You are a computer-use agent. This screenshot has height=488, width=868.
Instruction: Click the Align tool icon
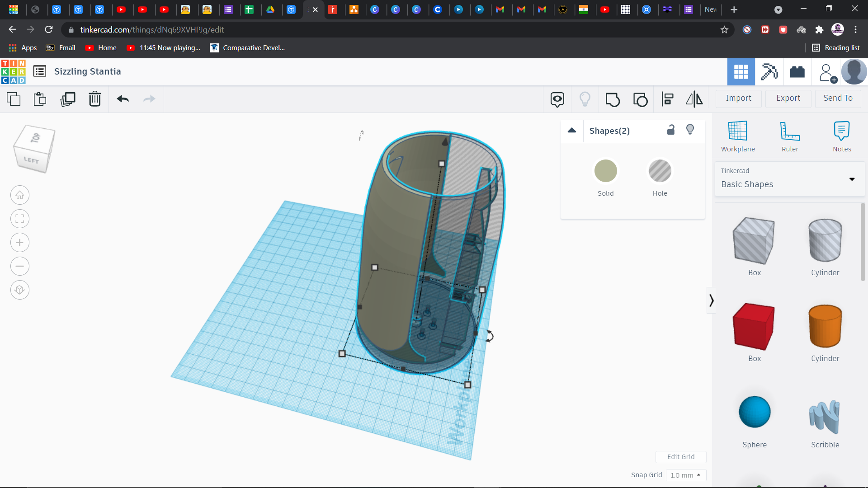[668, 99]
